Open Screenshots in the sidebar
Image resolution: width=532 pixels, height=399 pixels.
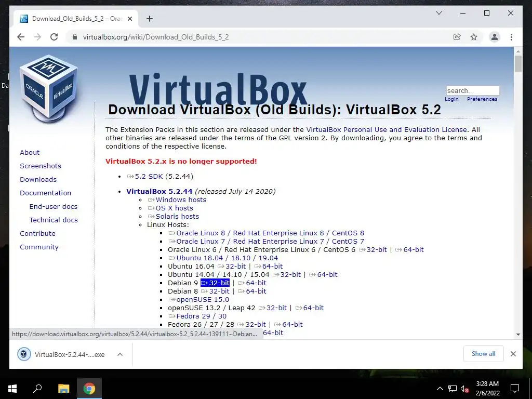(x=41, y=166)
